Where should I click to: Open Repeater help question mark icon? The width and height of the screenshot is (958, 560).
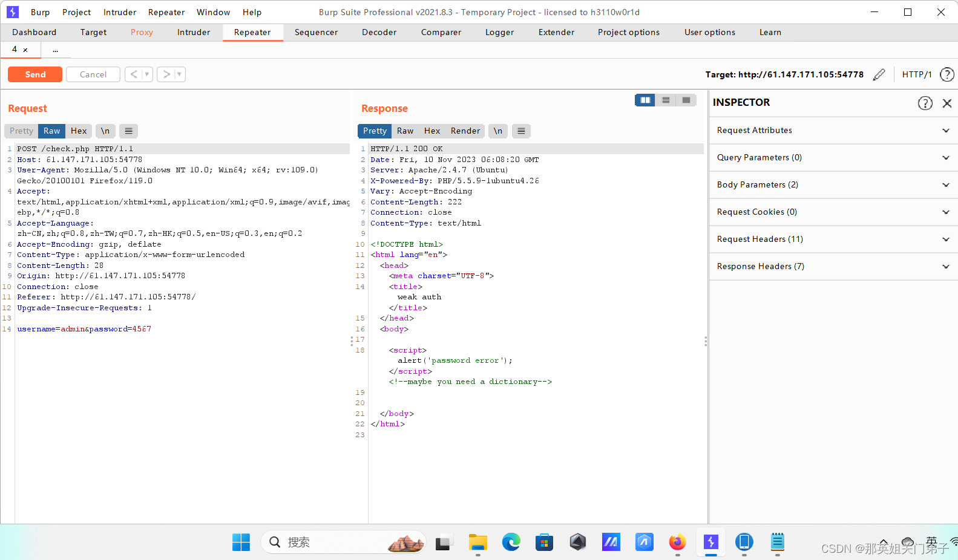[x=947, y=74]
